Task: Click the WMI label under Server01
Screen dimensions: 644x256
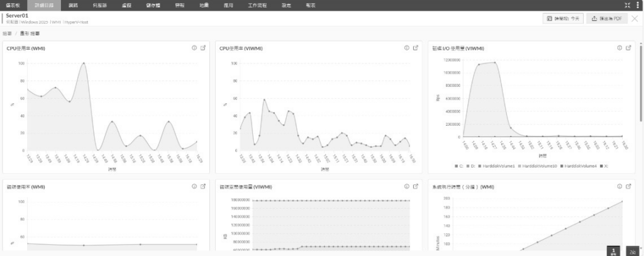Action: point(56,22)
